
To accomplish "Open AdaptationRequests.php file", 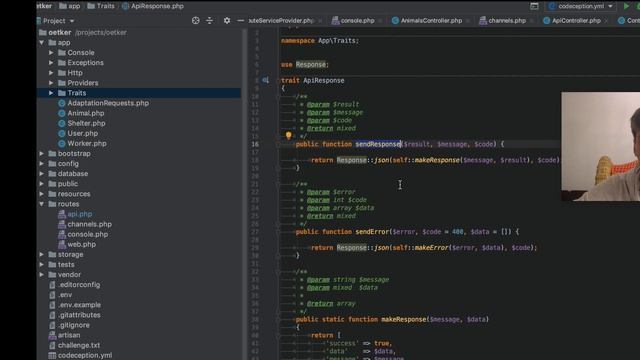I will tap(104, 103).
